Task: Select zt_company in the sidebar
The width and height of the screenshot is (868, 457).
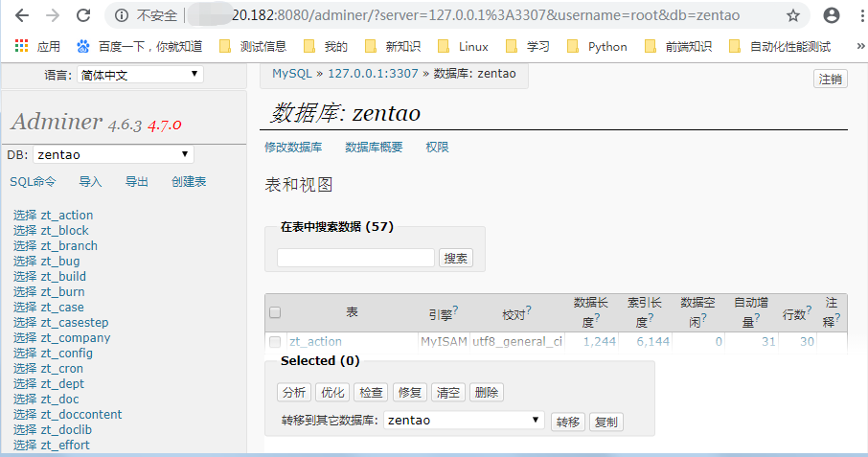Action: tap(76, 337)
